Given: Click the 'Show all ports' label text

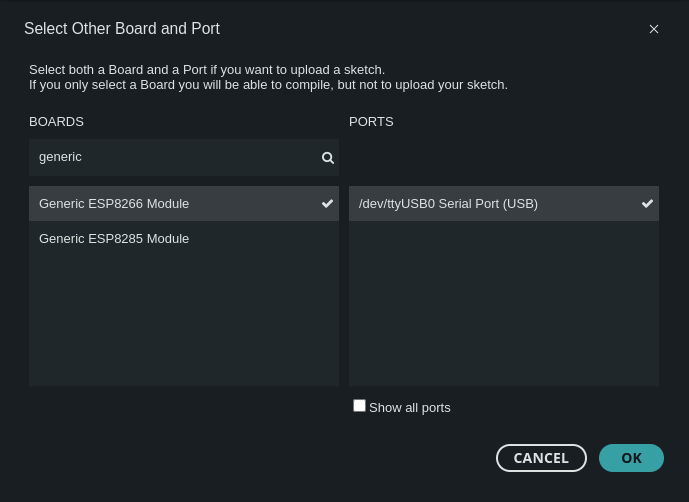Looking at the screenshot, I should pyautogui.click(x=410, y=408).
